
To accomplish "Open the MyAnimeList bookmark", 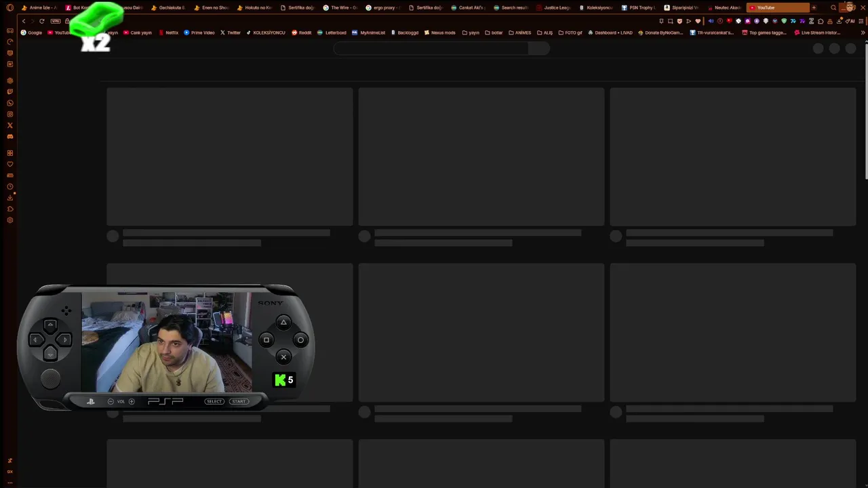I will (x=368, y=33).
